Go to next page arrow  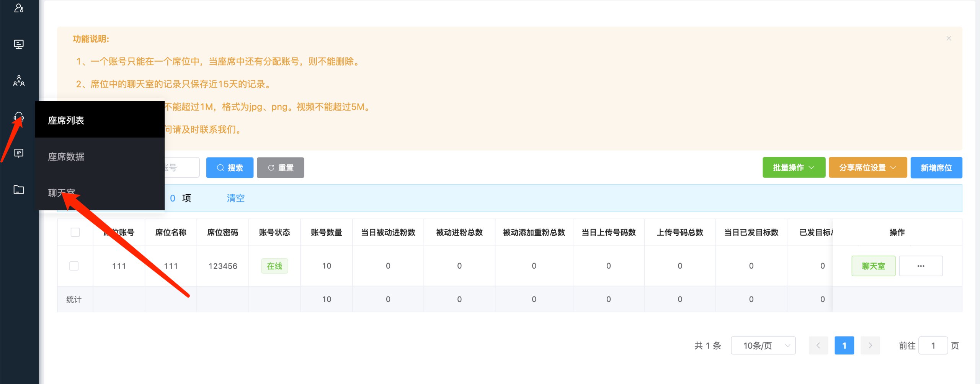[x=870, y=346]
